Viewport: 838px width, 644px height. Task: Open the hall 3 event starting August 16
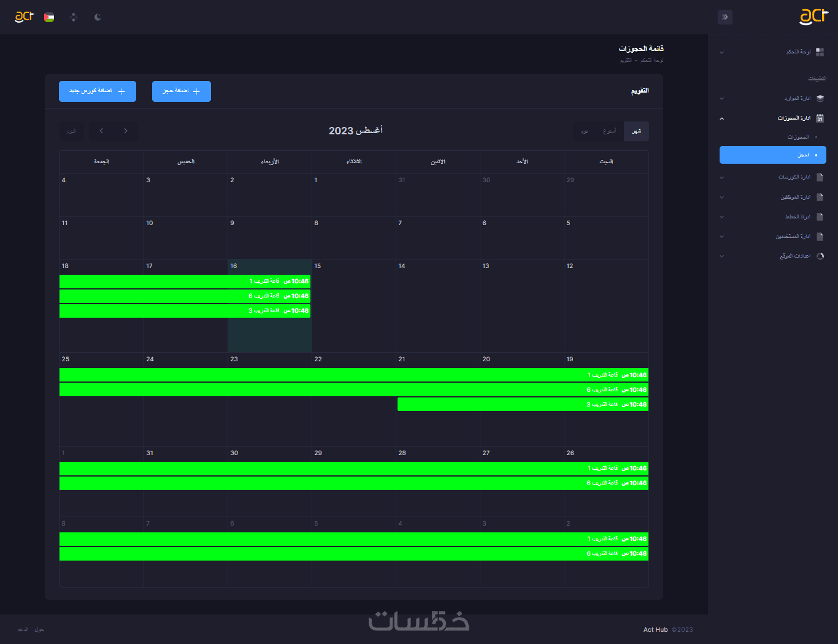tap(185, 311)
